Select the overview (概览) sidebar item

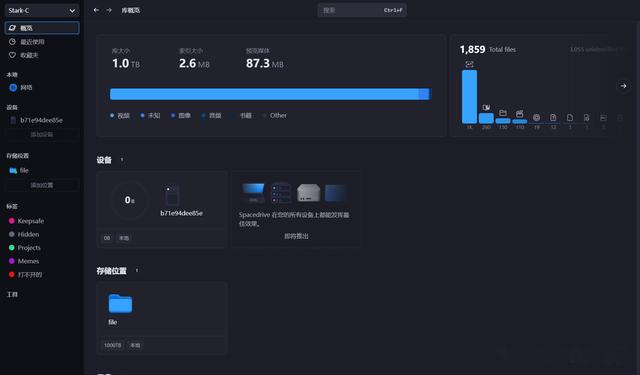pyautogui.click(x=42, y=28)
